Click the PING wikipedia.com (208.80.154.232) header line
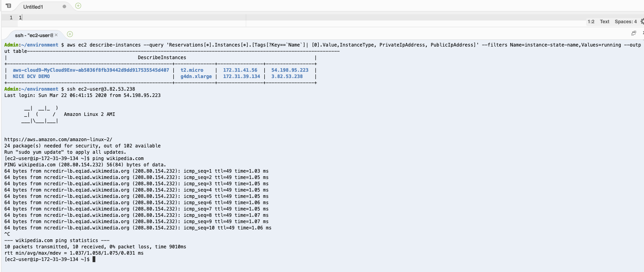644x272 pixels. 85,165
